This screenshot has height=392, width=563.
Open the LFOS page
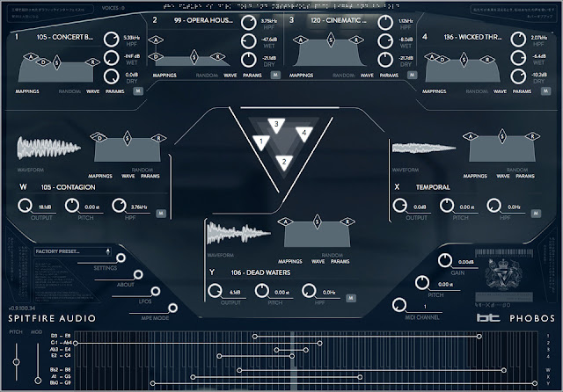point(155,291)
